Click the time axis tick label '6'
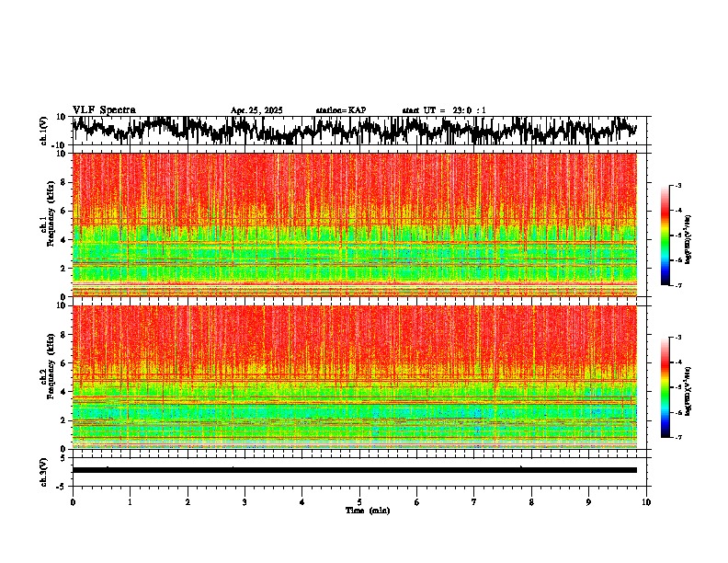 (x=417, y=502)
